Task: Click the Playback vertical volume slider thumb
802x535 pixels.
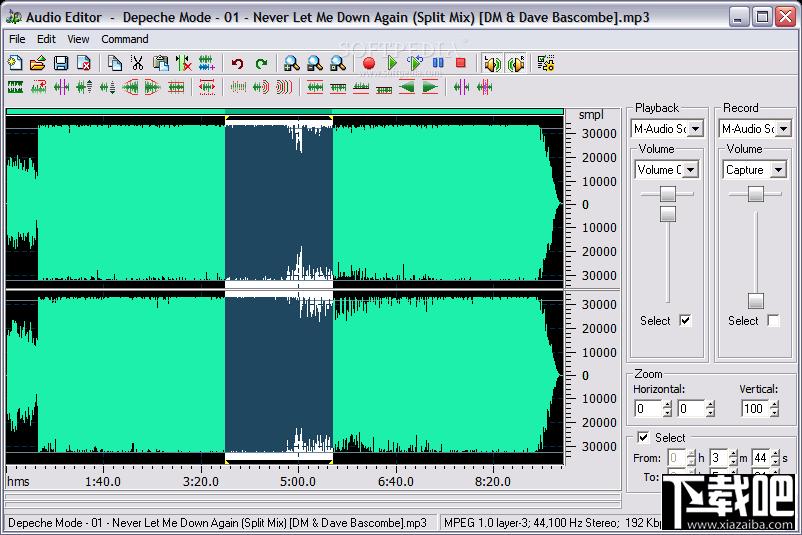Action: point(667,214)
